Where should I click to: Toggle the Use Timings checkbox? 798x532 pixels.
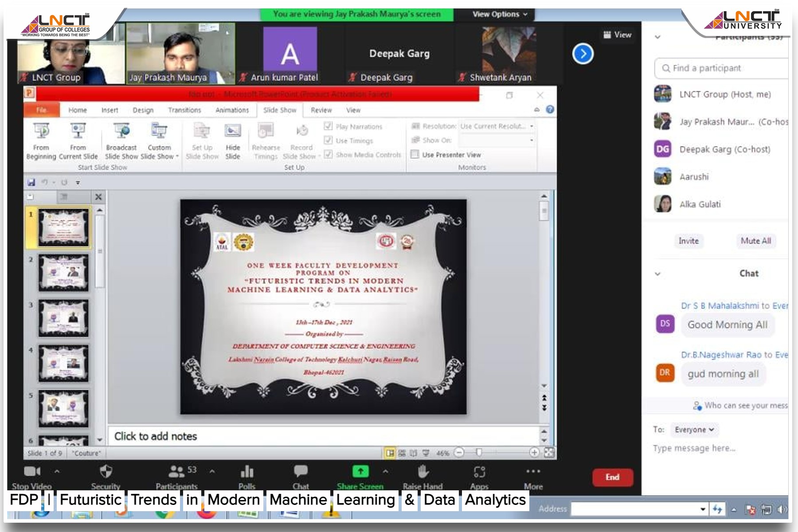tap(328, 141)
